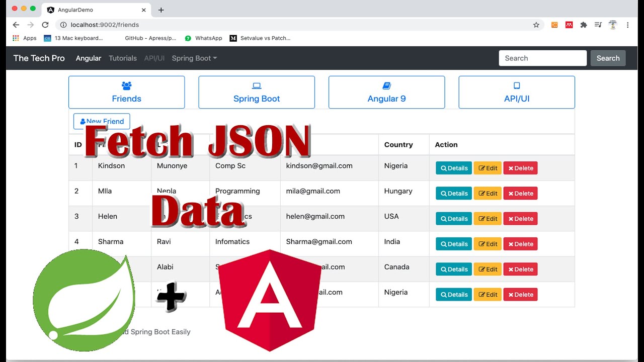Delete the Kindson row
Screen dimensions: 644x362
(520, 168)
